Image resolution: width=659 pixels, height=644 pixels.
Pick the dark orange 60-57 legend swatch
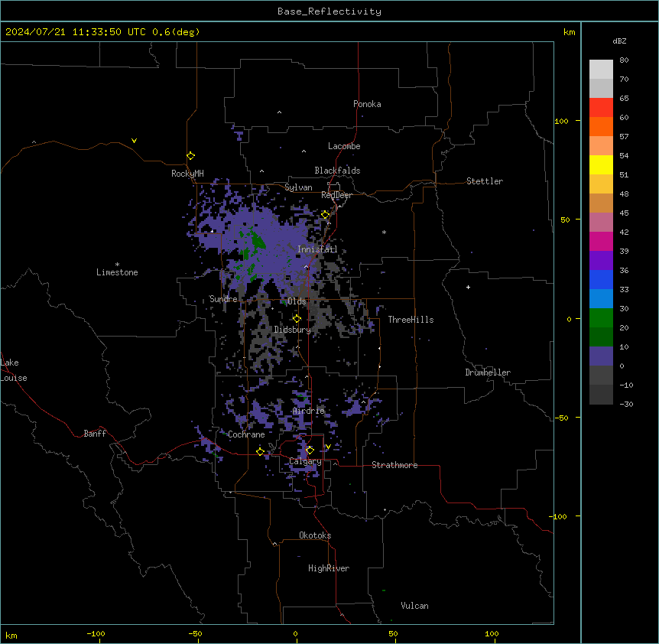click(601, 126)
